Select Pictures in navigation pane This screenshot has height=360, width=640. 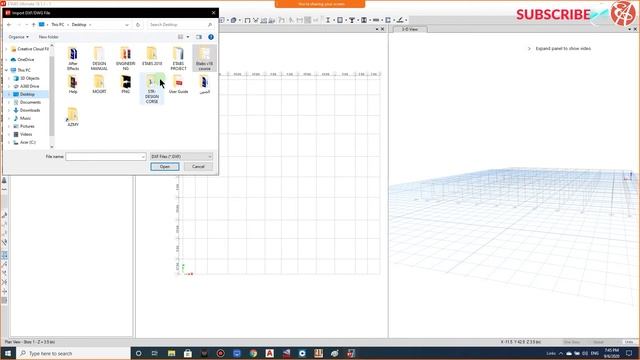(27, 126)
